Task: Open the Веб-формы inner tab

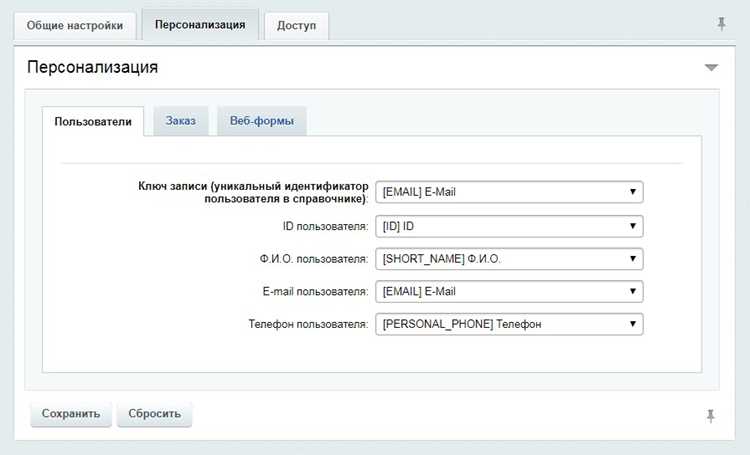Action: click(262, 121)
